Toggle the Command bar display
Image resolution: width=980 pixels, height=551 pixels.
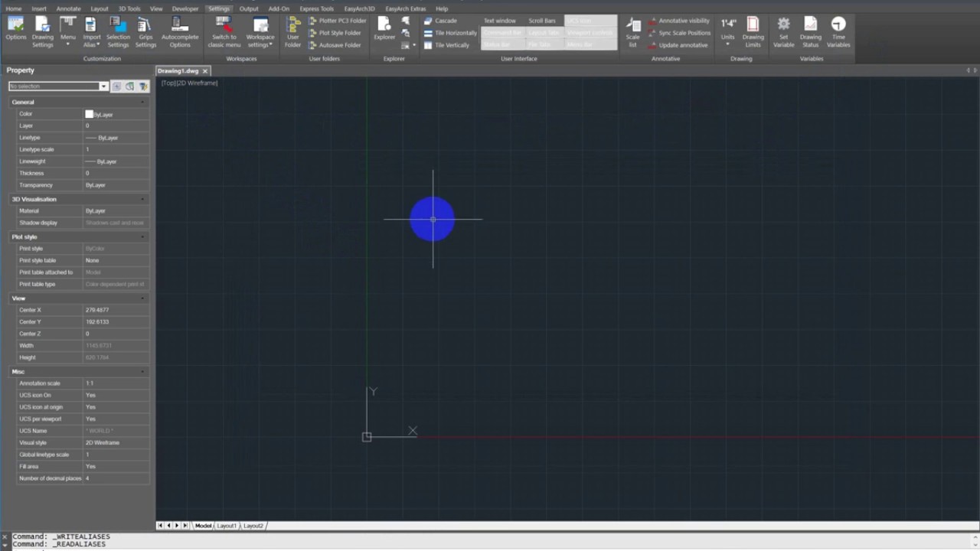coord(501,33)
